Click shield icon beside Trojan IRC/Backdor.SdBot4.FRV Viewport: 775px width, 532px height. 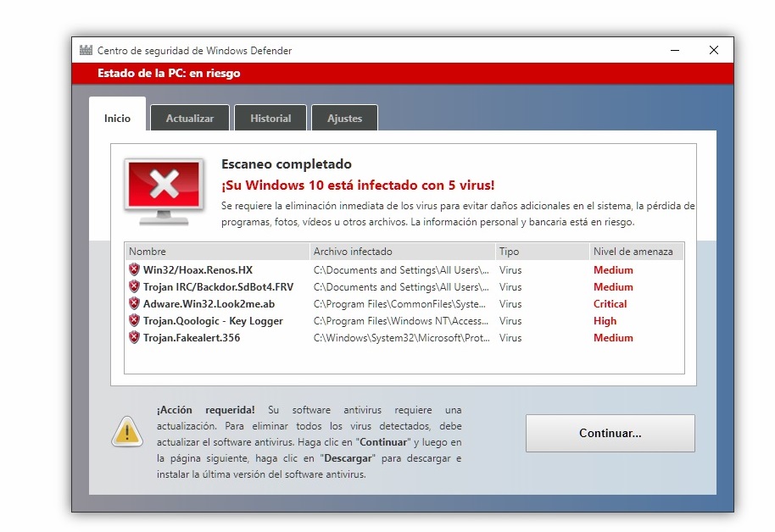pyautogui.click(x=134, y=286)
